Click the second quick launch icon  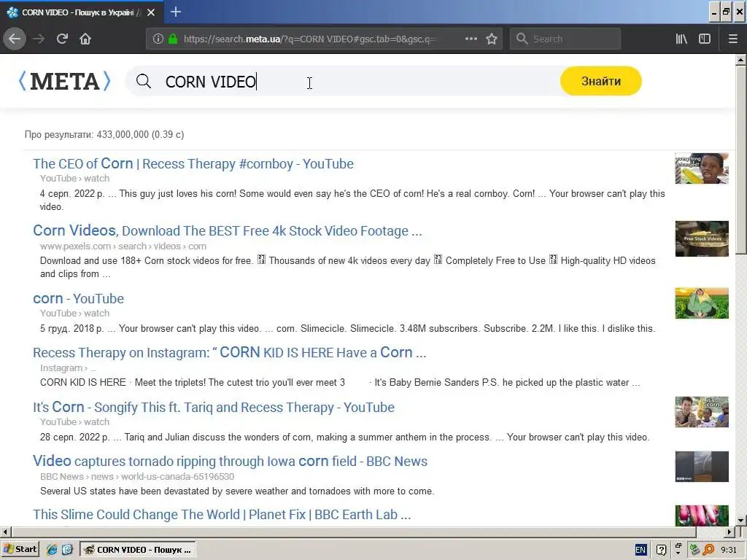coord(67,550)
